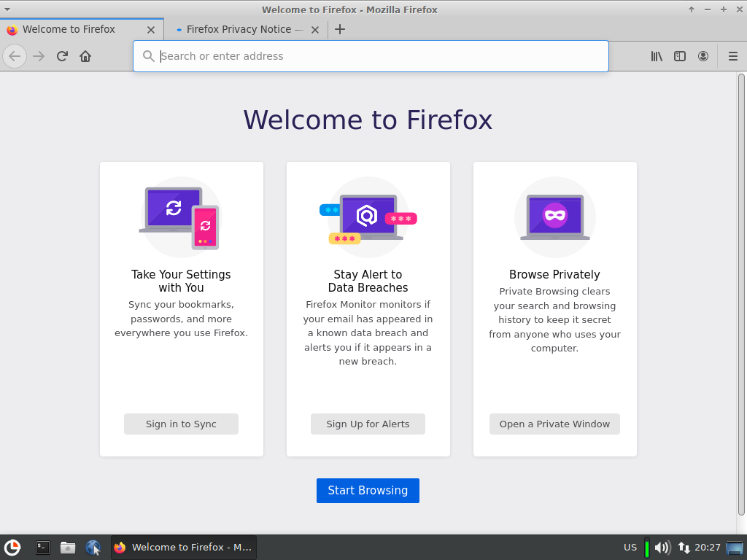Click the window always-on-top arrow in title bar
Image resolution: width=747 pixels, height=560 pixels.
point(692,9)
